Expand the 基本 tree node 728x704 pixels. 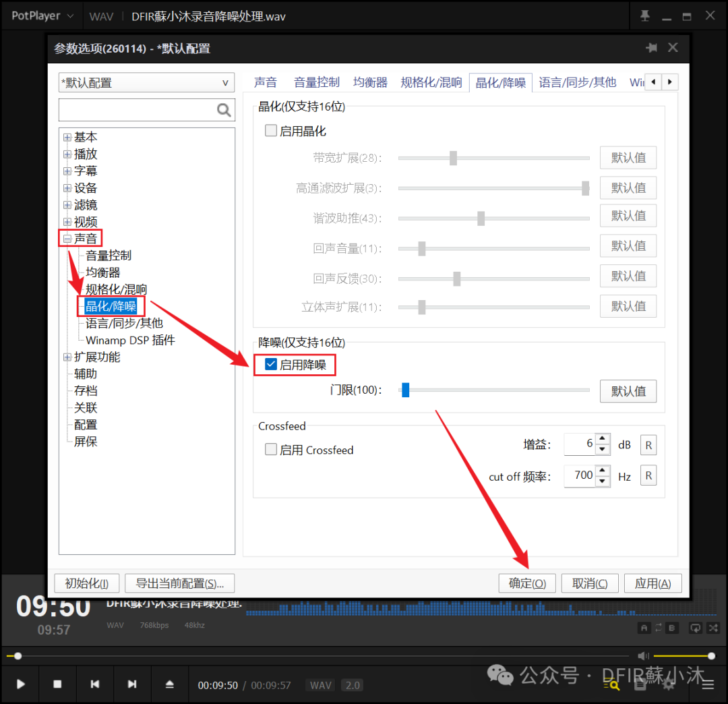(67, 138)
